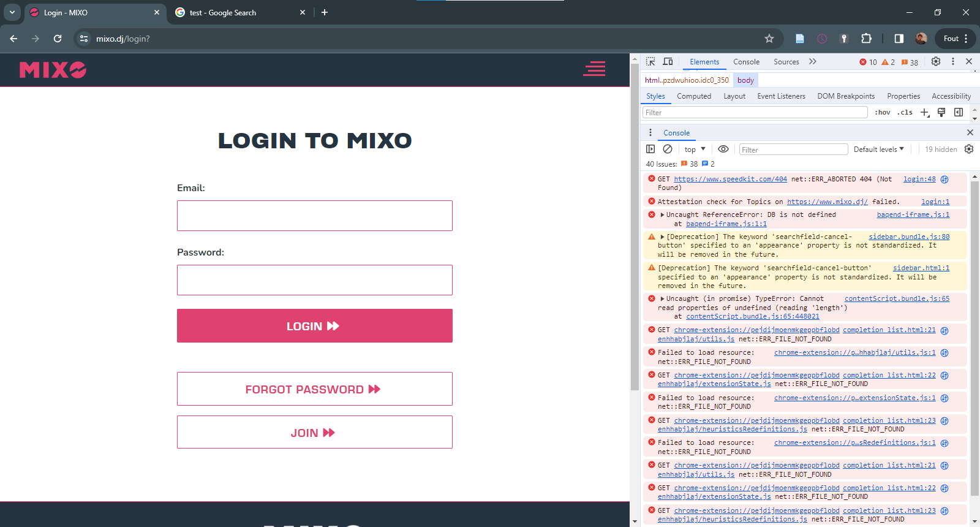Viewport: 980px width, 527px height.
Task: Focus the Styles filter box
Action: (755, 113)
